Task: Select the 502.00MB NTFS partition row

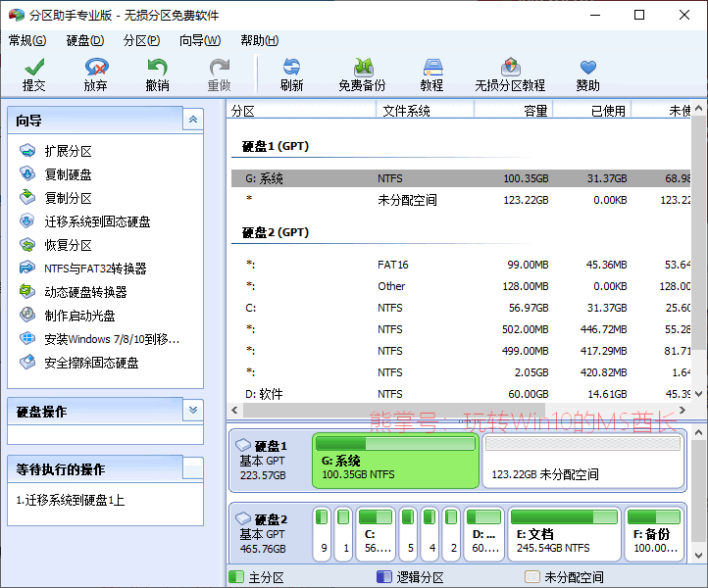Action: tap(461, 329)
